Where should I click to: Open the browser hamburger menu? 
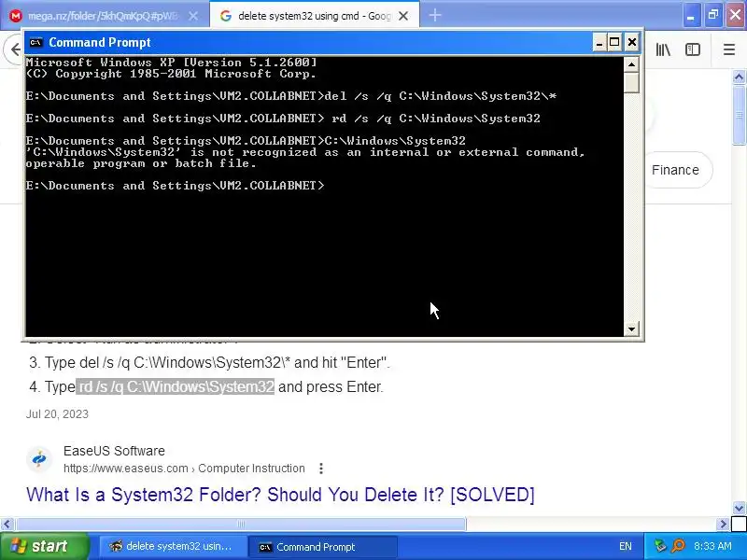(x=729, y=49)
